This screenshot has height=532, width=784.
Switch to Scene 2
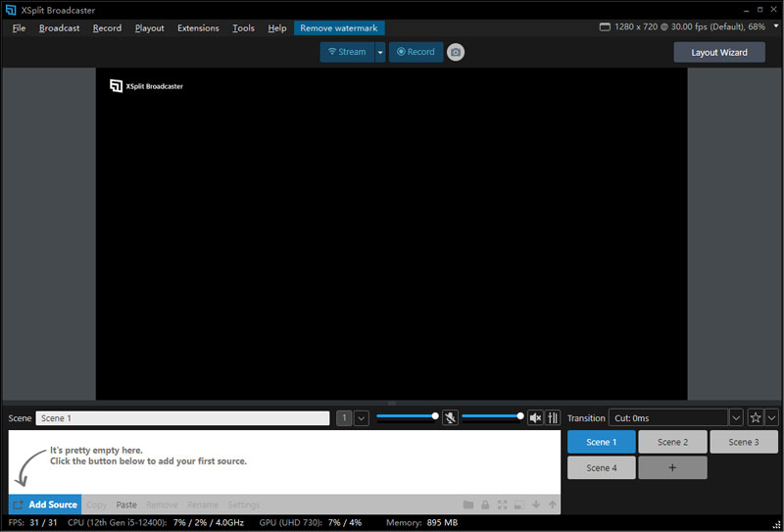(x=672, y=442)
